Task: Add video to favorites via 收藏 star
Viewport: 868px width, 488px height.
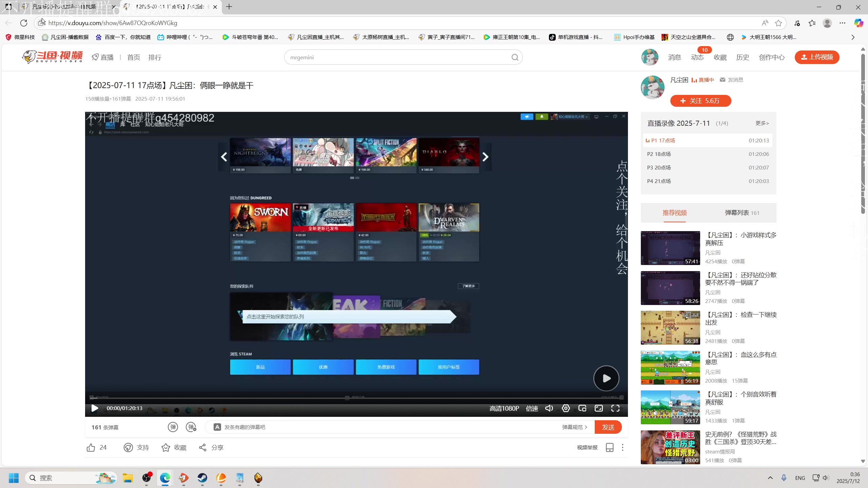Action: click(166, 447)
